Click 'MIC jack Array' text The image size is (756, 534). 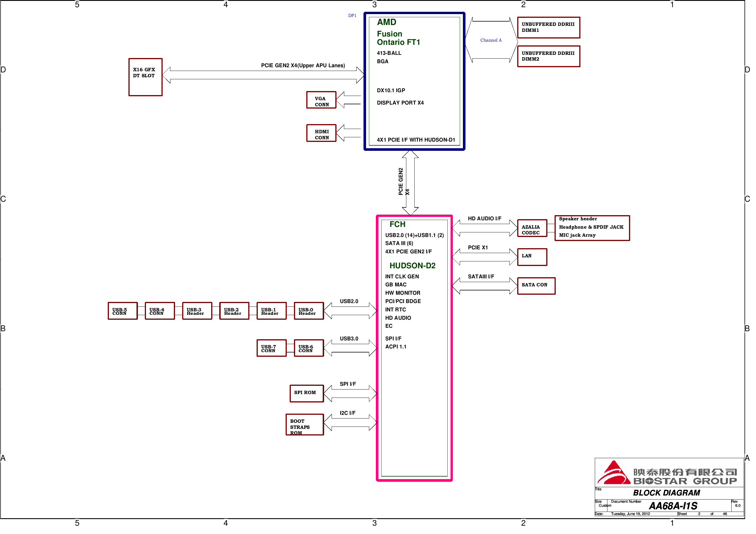(577, 235)
